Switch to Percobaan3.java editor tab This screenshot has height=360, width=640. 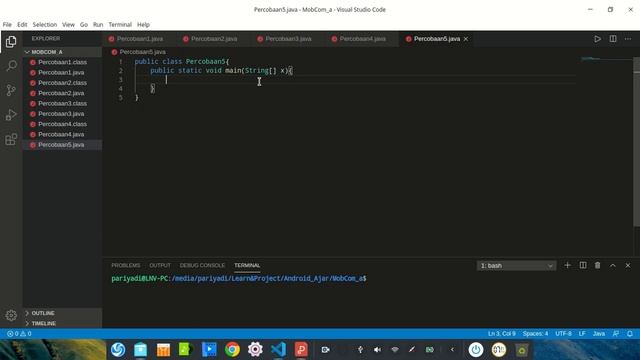[x=288, y=39]
